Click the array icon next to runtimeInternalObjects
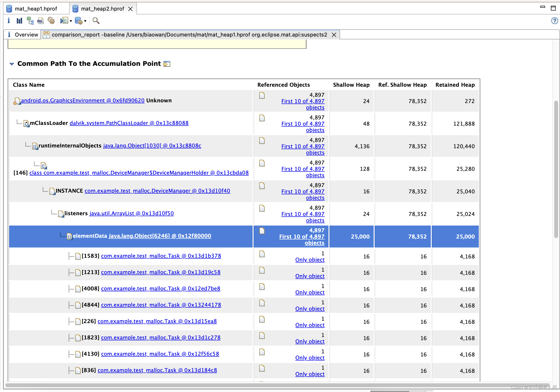This screenshot has height=392, width=560. [x=35, y=146]
